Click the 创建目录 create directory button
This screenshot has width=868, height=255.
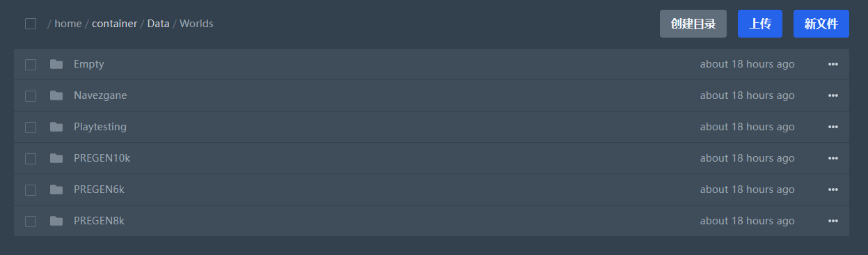pos(693,24)
